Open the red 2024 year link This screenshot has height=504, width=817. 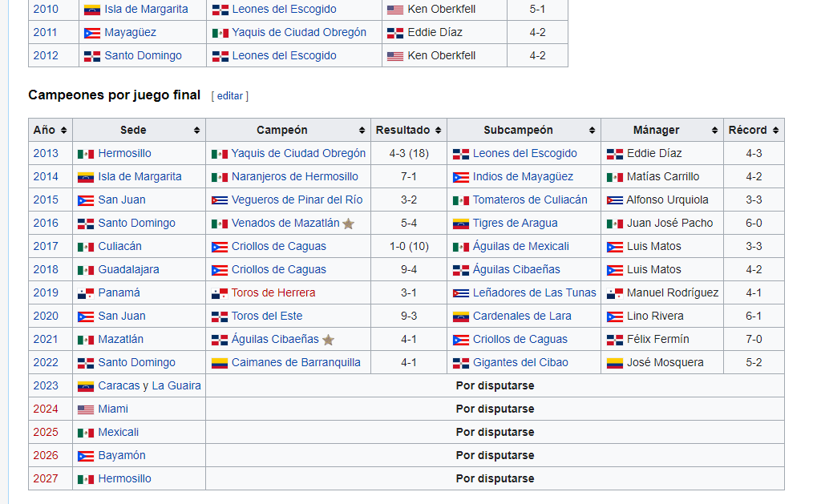point(46,409)
